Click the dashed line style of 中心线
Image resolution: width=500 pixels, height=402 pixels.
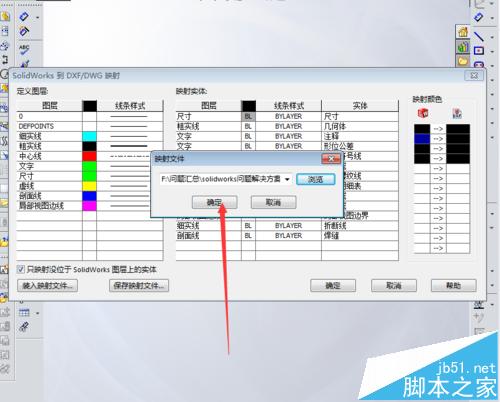[x=130, y=156]
